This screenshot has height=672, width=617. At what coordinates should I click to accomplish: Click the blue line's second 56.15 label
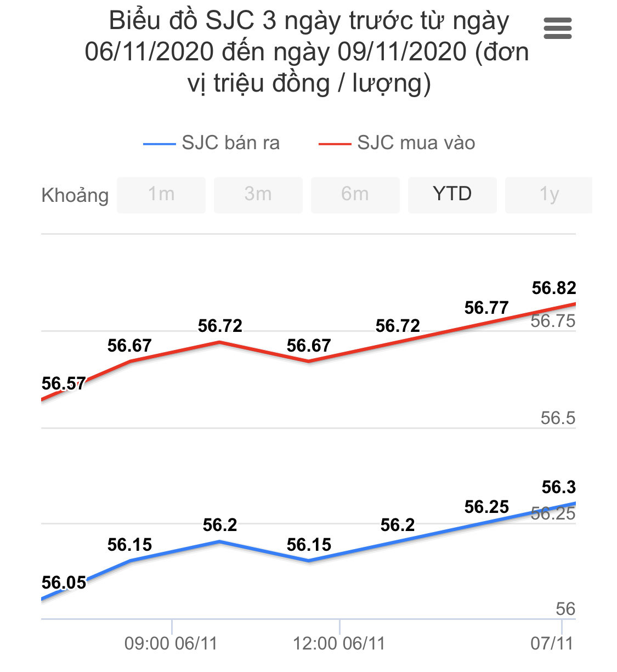point(309,545)
